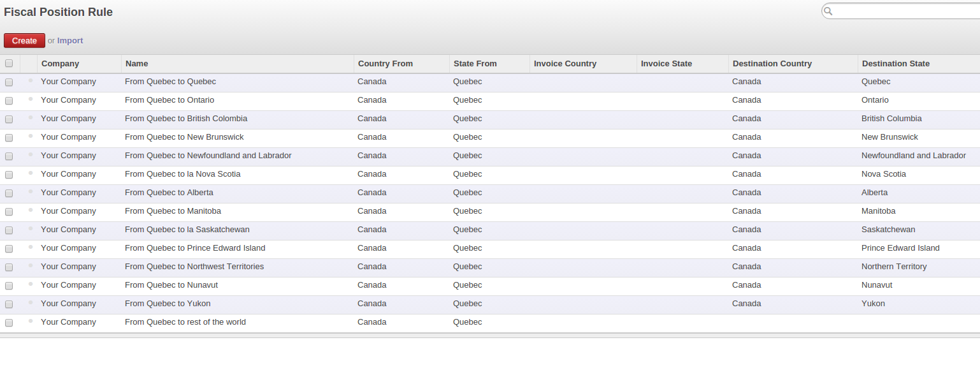Viewport: 980px width, 370px height.
Task: Open the Import link
Action: 70,40
